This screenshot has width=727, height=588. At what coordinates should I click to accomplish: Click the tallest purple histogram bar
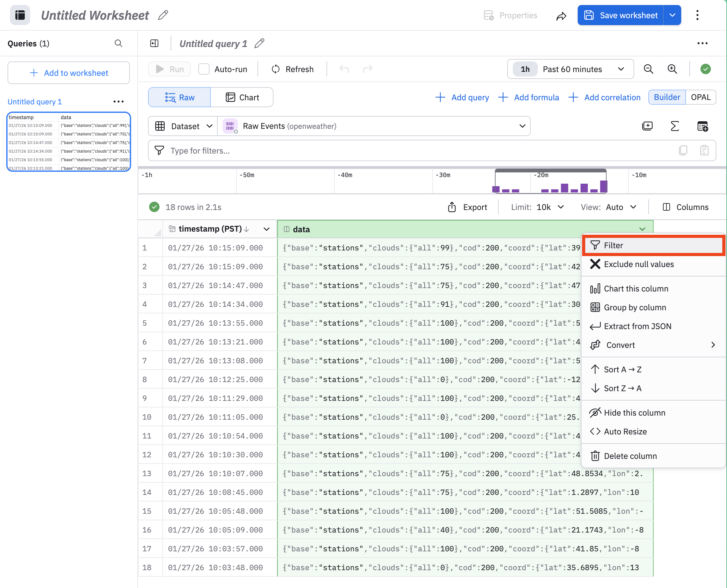pyautogui.click(x=603, y=186)
